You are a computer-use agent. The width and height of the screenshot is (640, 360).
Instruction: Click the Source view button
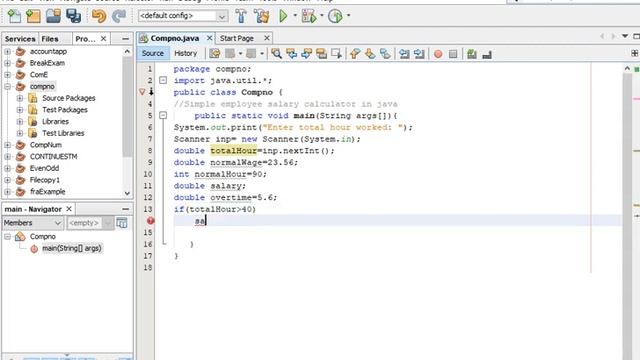coord(153,53)
